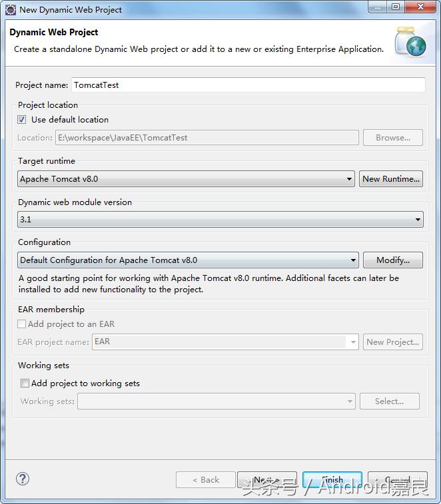Maximize the dialog window
This screenshot has width=441, height=504.
pos(396,7)
